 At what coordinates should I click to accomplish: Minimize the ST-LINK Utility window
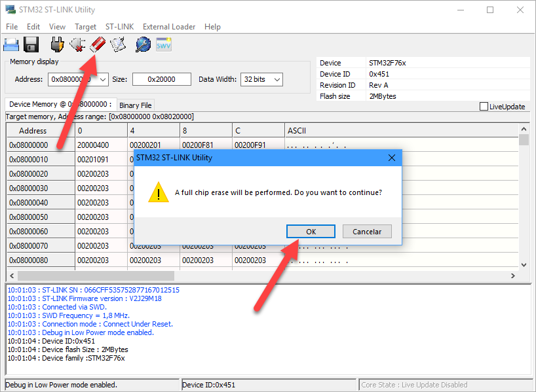click(461, 10)
